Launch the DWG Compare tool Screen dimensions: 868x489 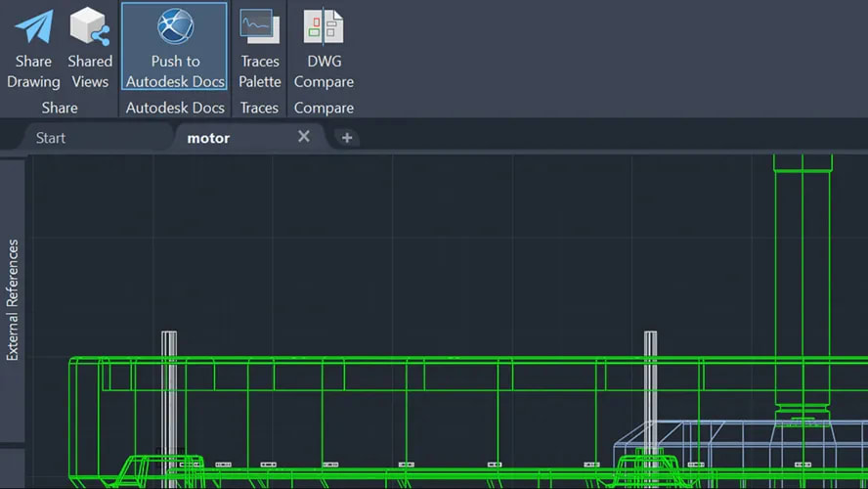324,28
